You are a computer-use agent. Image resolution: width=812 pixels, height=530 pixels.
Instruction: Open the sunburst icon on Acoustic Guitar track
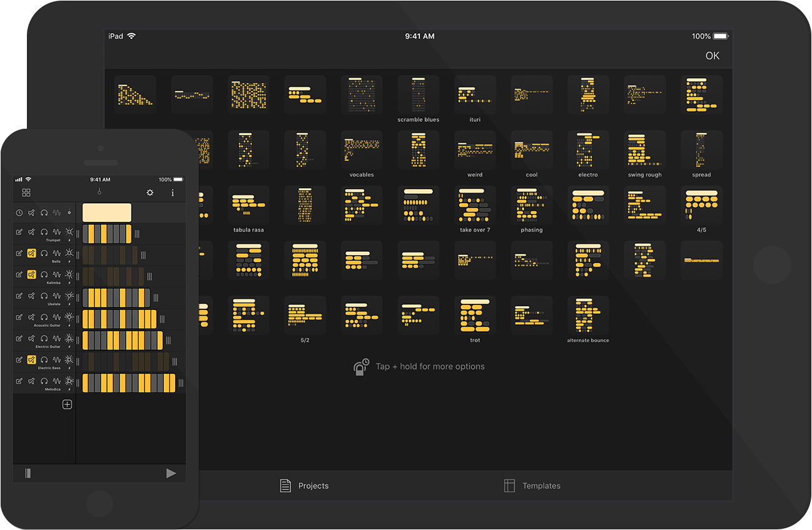click(69, 317)
